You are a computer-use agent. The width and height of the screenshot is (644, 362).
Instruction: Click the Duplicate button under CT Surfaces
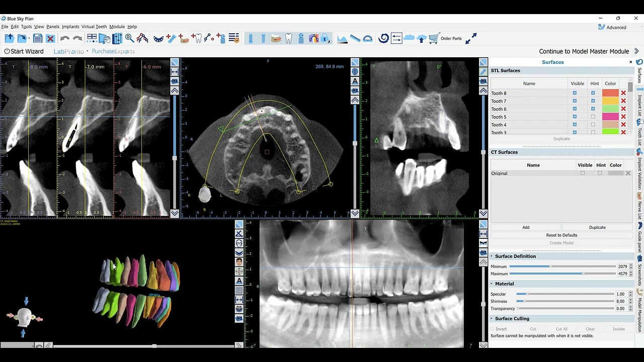pos(597,227)
